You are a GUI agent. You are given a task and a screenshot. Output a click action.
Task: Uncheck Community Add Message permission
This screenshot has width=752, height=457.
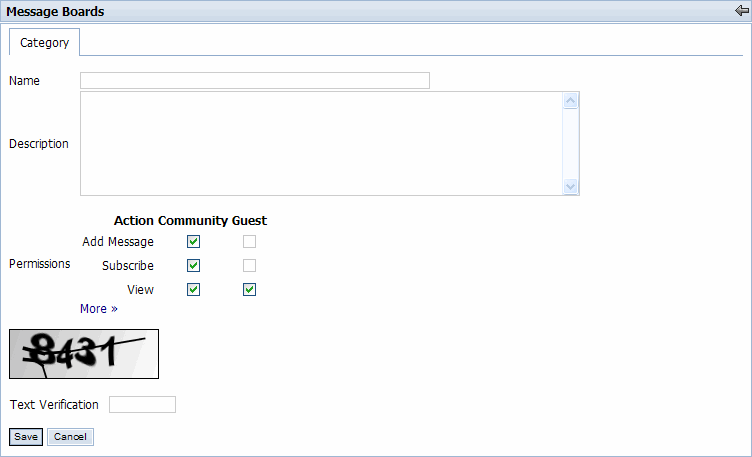click(194, 242)
